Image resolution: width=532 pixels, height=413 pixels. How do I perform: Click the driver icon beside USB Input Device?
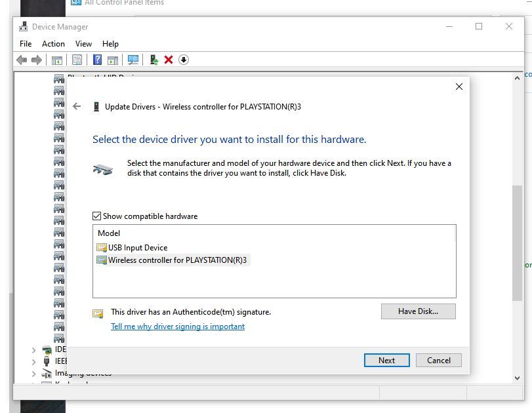[102, 248]
